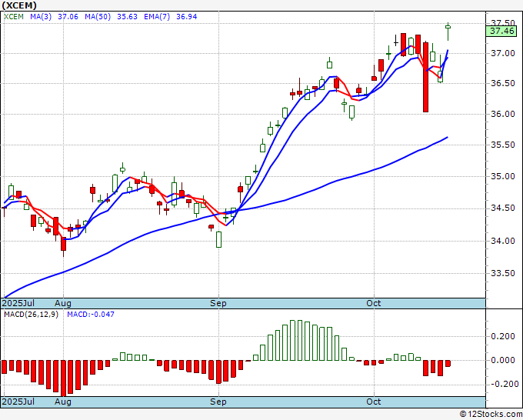The width and height of the screenshot is (523, 420).
Task: Click the 2025Jul label on price chart axis
Action: [18, 303]
